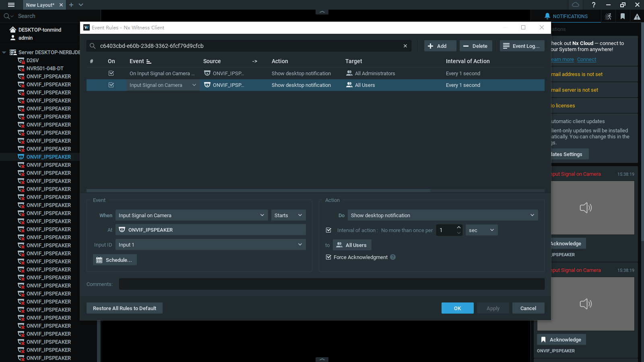644x362 pixels.
Task: Show Force Acknowledgment help hint icon
Action: pyautogui.click(x=393, y=257)
